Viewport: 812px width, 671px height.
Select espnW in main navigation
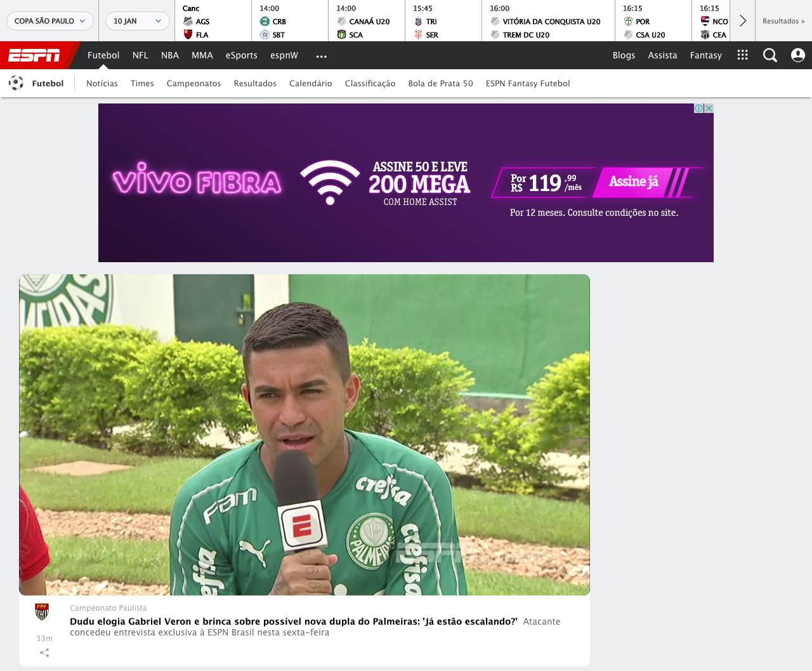pos(284,55)
